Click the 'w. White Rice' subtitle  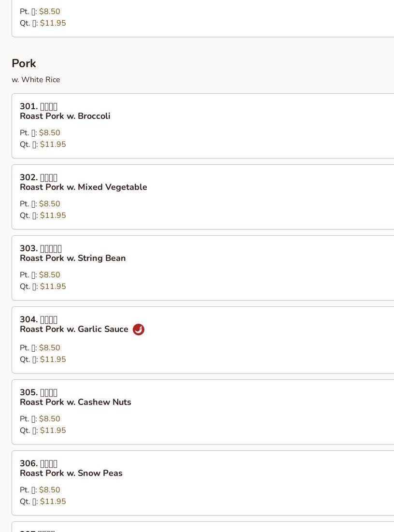point(36,80)
